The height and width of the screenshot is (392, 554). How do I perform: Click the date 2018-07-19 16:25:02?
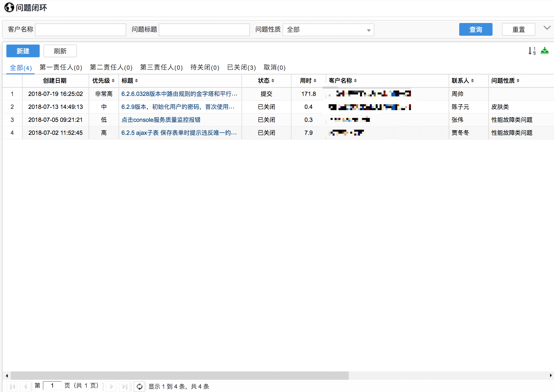tap(56, 94)
